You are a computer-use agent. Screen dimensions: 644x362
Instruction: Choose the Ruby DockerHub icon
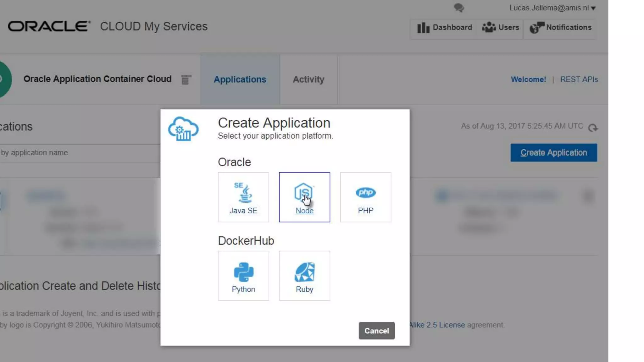pos(304,275)
